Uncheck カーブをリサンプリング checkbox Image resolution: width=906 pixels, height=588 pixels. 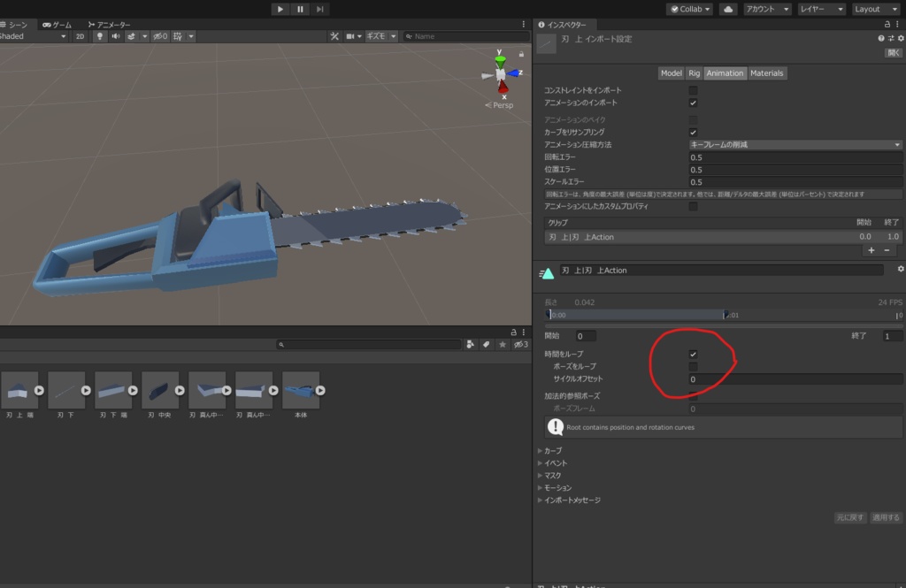tap(693, 133)
